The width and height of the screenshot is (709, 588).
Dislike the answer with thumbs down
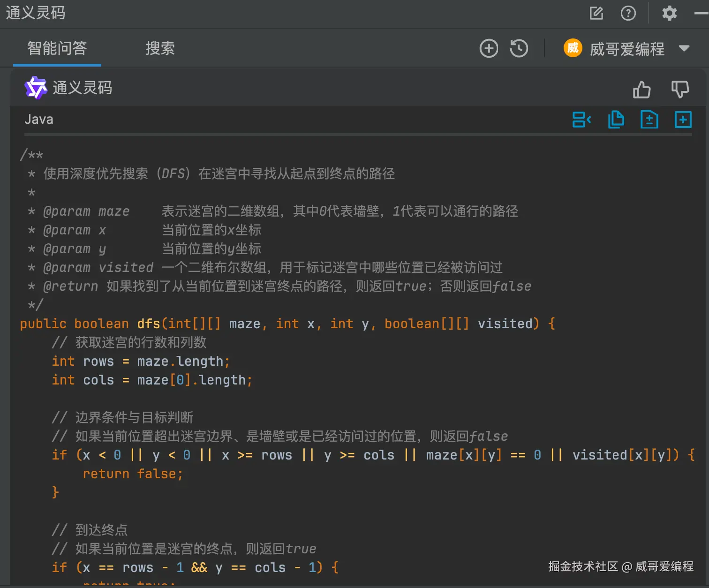pos(680,89)
